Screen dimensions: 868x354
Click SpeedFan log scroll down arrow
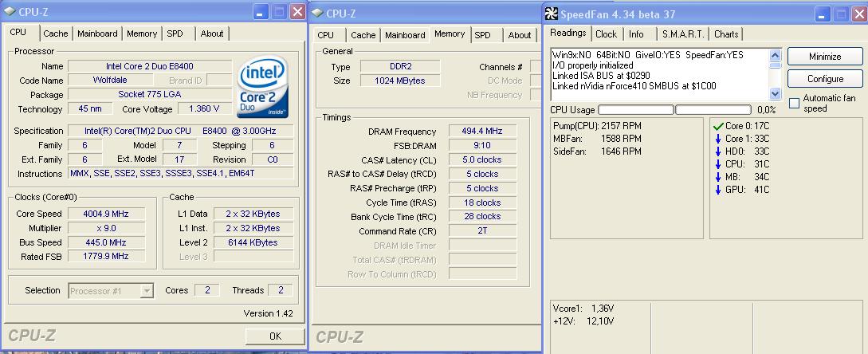click(x=775, y=94)
